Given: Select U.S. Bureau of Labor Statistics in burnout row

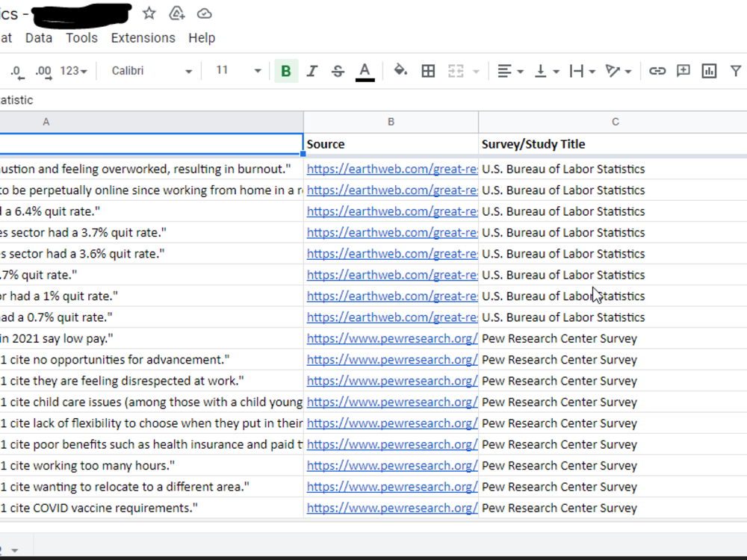Looking at the screenshot, I should tap(613, 169).
